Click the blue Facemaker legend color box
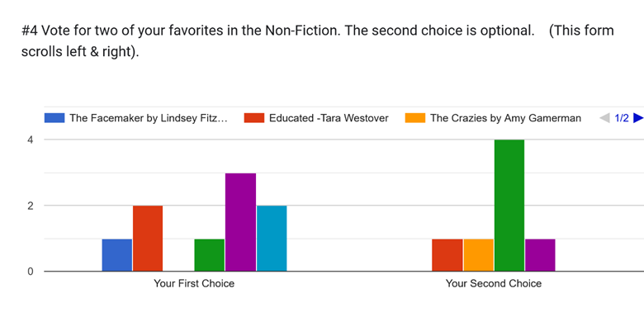 (x=54, y=118)
